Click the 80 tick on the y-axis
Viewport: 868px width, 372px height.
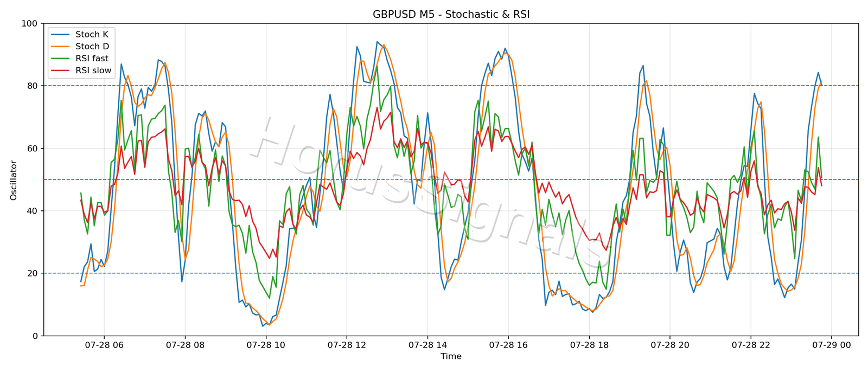pos(32,86)
